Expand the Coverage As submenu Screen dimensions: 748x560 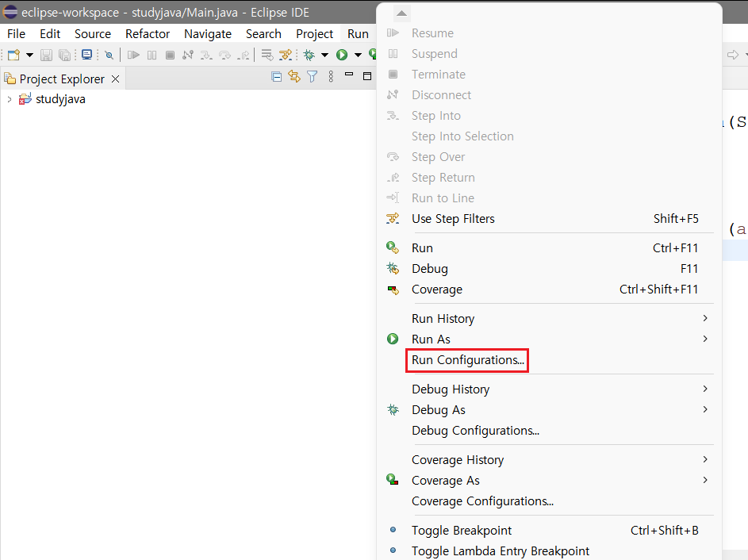[549, 481]
